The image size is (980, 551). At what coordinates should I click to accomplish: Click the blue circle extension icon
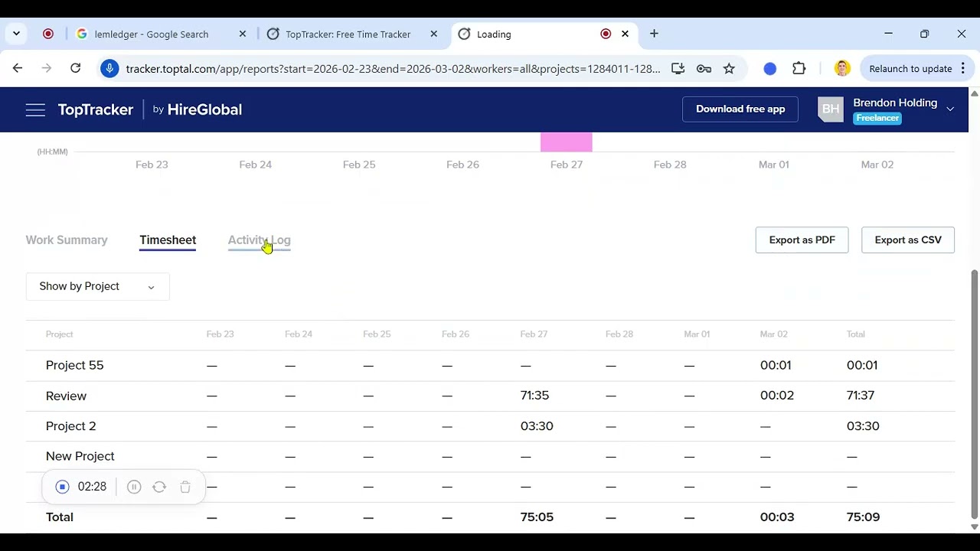point(770,69)
